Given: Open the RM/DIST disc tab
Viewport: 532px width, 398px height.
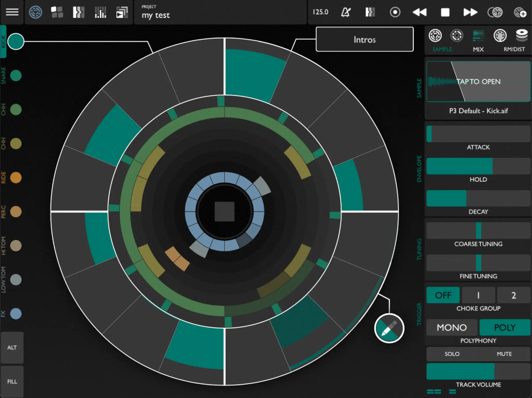Looking at the screenshot, I should (522, 36).
